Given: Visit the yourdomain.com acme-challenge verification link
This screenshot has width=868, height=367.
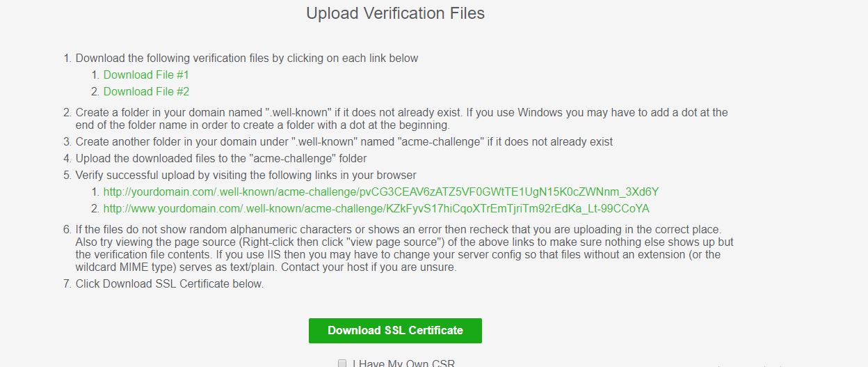Looking at the screenshot, I should (x=381, y=192).
